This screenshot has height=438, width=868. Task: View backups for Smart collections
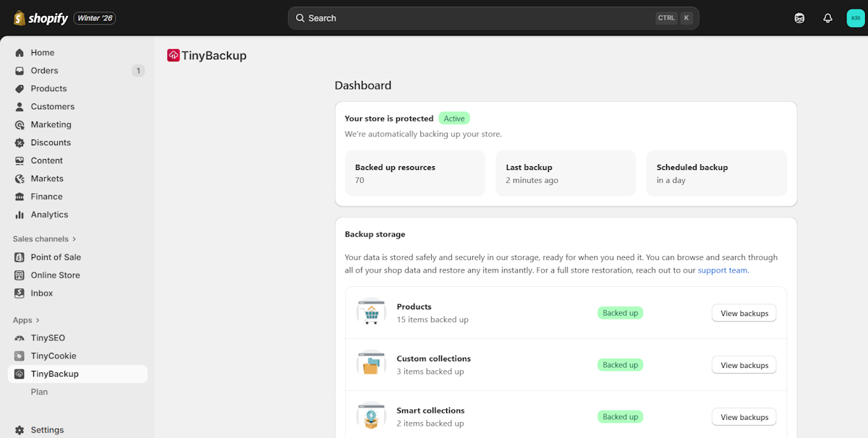(744, 416)
